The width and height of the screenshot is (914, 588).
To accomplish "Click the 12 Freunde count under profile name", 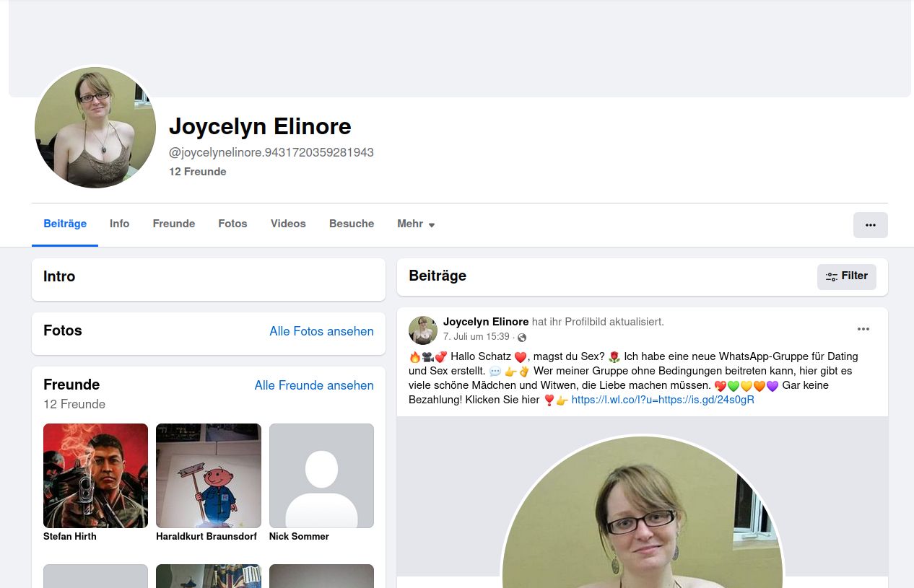I will pos(198,172).
